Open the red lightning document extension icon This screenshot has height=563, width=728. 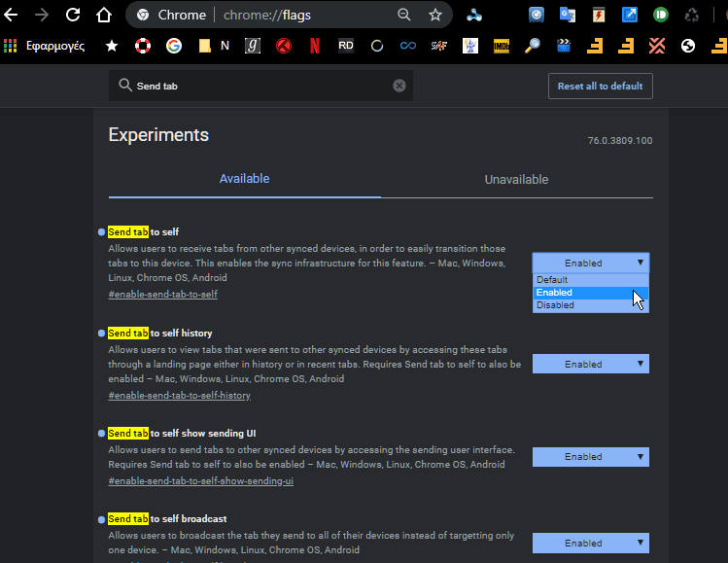tap(599, 15)
